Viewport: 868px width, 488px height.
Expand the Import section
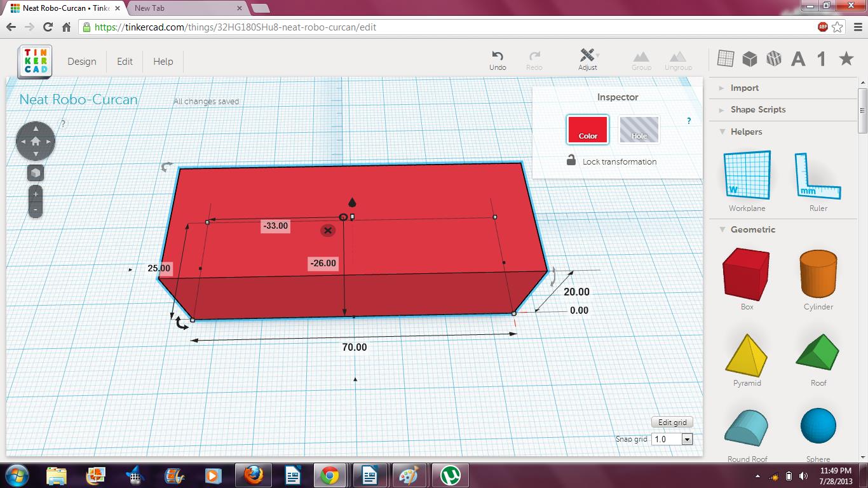(744, 88)
